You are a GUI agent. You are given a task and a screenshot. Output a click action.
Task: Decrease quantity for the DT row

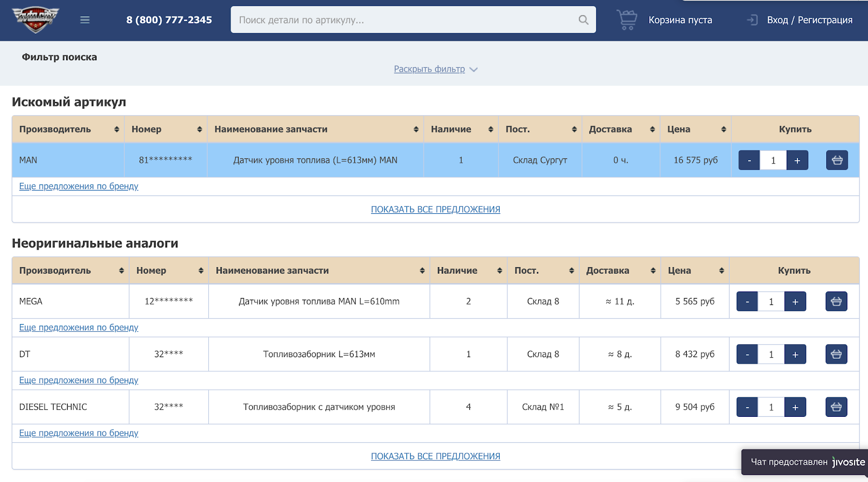point(747,354)
